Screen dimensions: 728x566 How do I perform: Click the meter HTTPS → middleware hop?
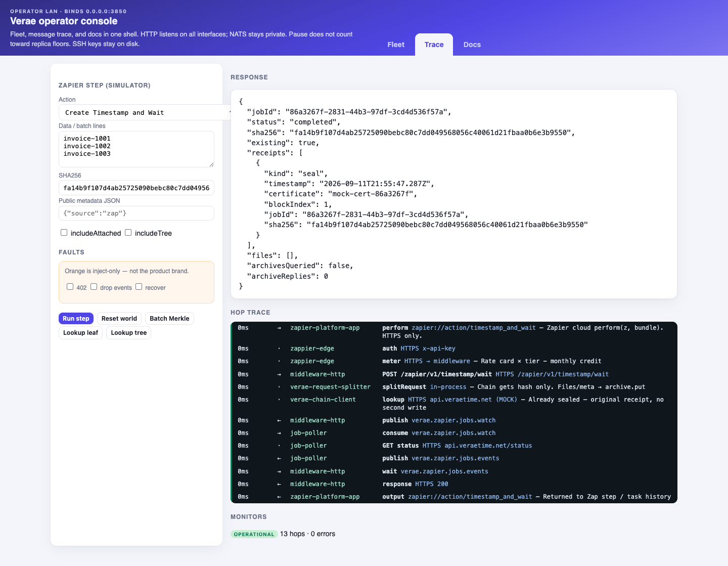[x=454, y=361]
